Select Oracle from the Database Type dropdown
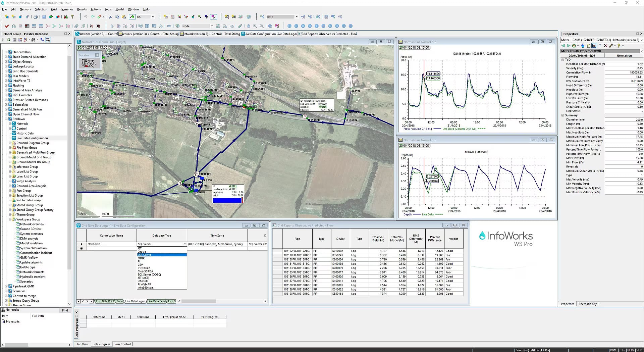 point(142,251)
